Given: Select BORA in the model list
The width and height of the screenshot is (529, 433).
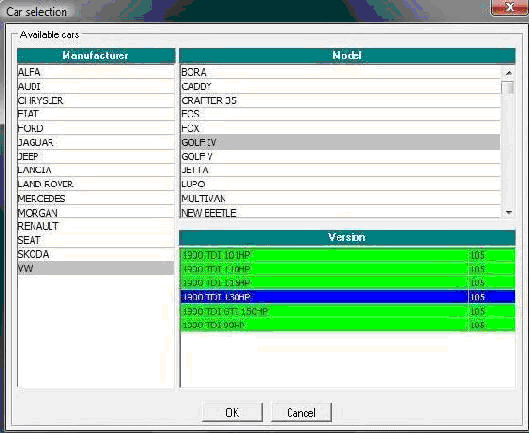Looking at the screenshot, I should (x=340, y=72).
